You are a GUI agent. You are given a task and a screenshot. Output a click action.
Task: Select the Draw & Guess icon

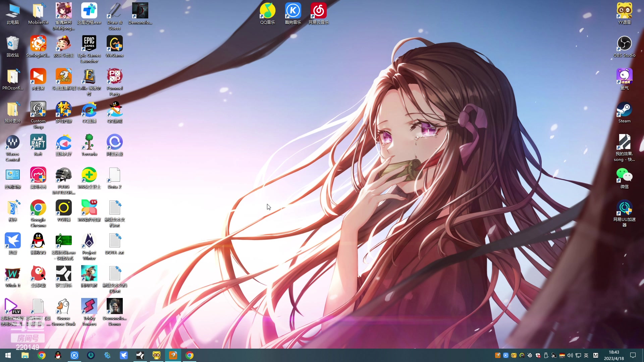coord(115,16)
